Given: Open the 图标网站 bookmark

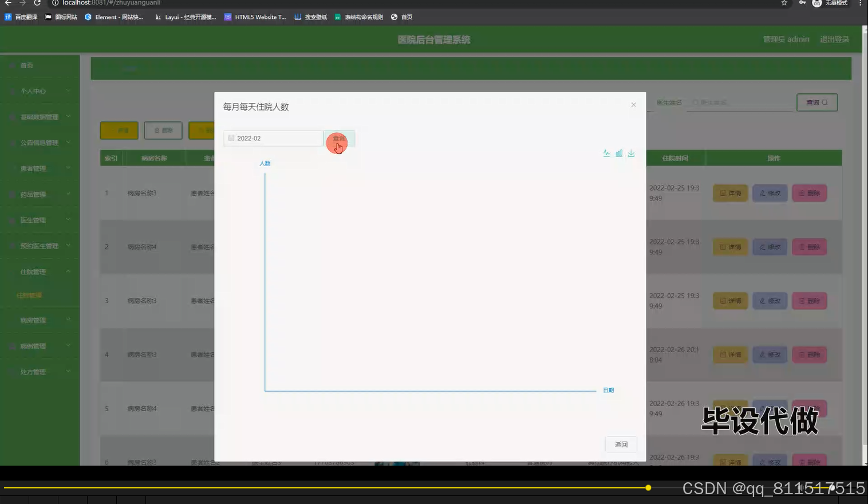Looking at the screenshot, I should point(61,17).
